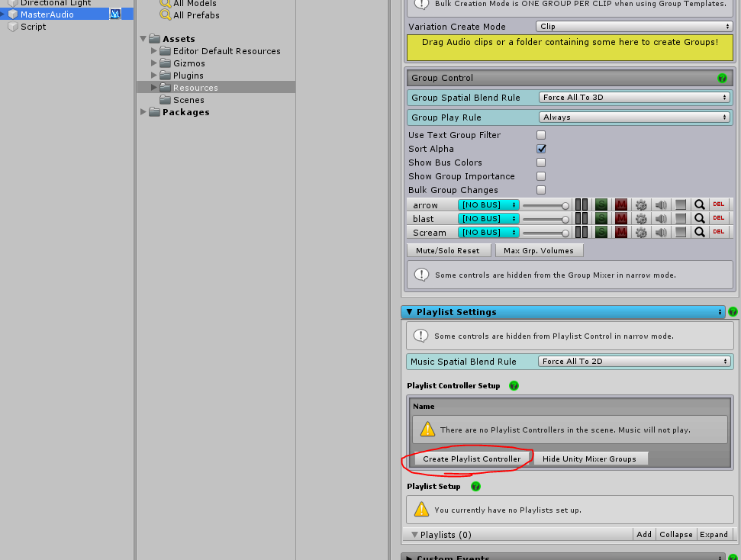Stop preview of the blast group

click(x=681, y=219)
